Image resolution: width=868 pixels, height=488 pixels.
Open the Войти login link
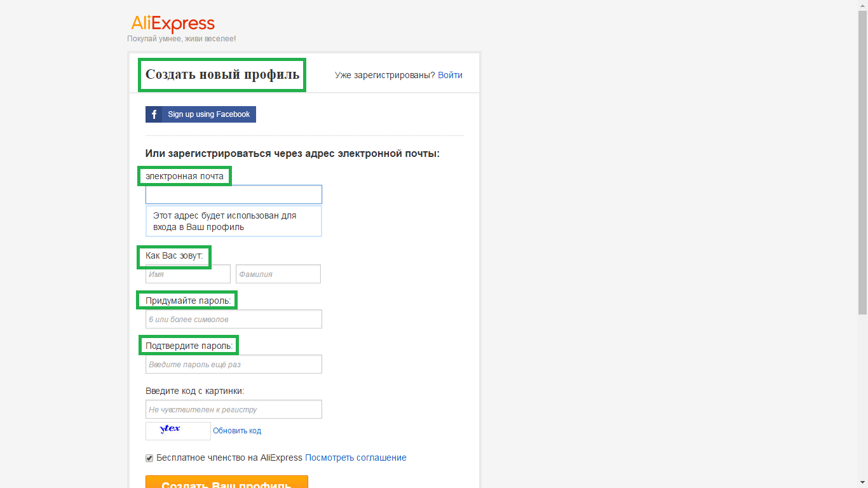450,75
